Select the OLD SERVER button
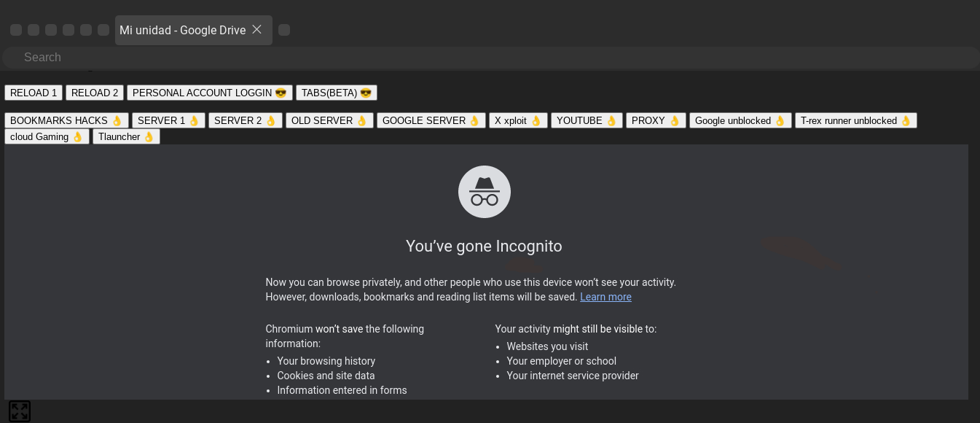Screen dimensions: 980x423 pyautogui.click(x=329, y=120)
